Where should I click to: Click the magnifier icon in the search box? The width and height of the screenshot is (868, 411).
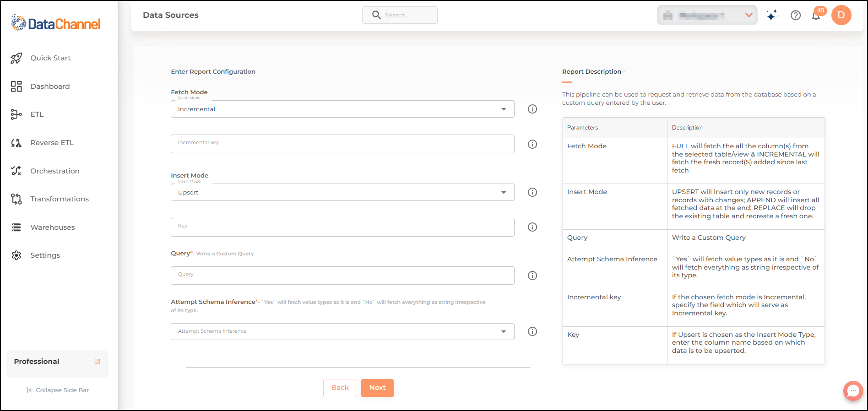point(376,15)
